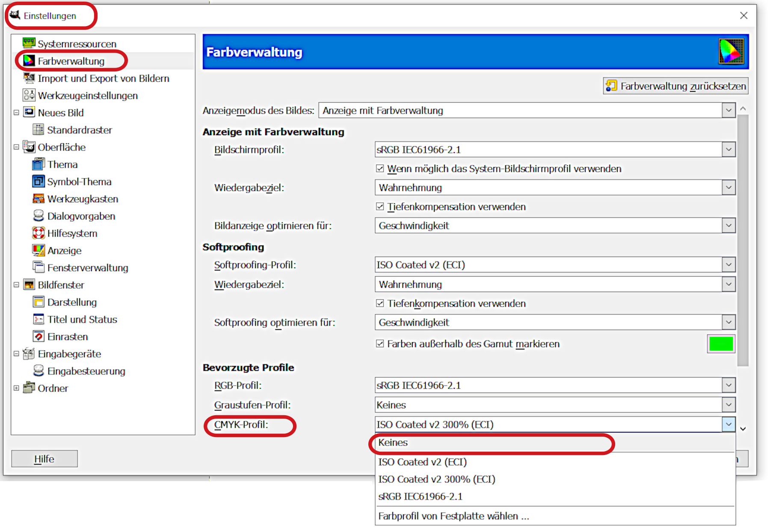770x532 pixels.
Task: Click Farbverwaltung zurücksetzen button
Action: [x=676, y=86]
